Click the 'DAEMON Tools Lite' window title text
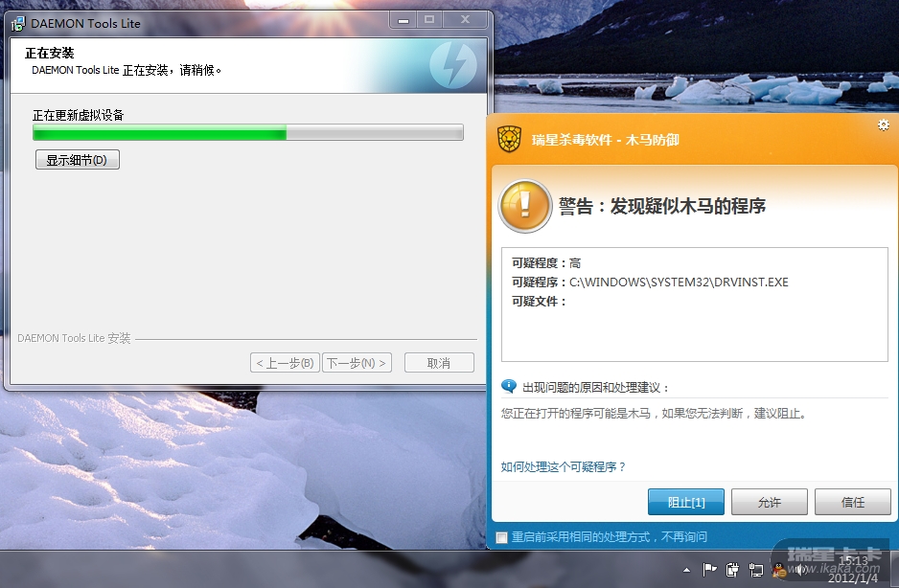Image resolution: width=899 pixels, height=588 pixels. click(85, 24)
